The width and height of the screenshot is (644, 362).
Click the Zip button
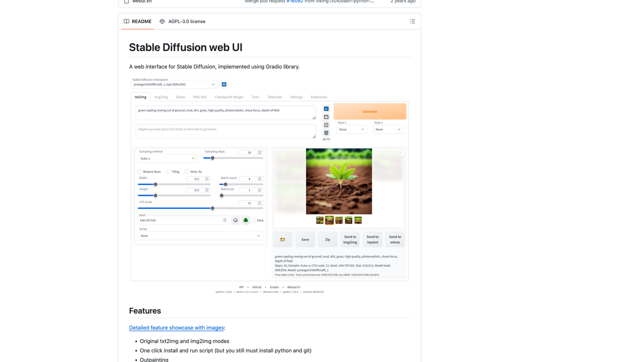[x=328, y=239]
